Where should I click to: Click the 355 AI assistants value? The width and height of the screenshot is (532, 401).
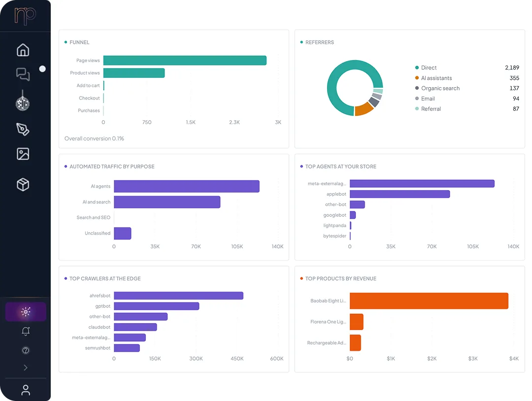514,78
